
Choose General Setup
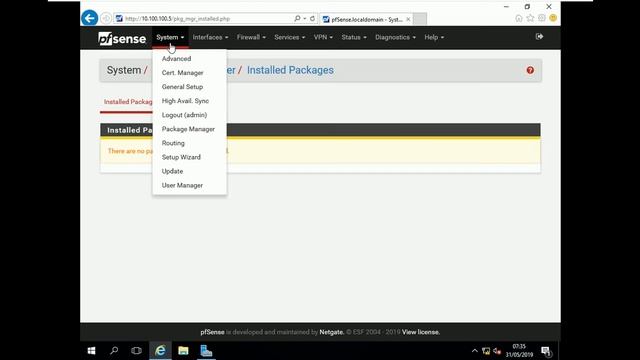click(x=182, y=87)
